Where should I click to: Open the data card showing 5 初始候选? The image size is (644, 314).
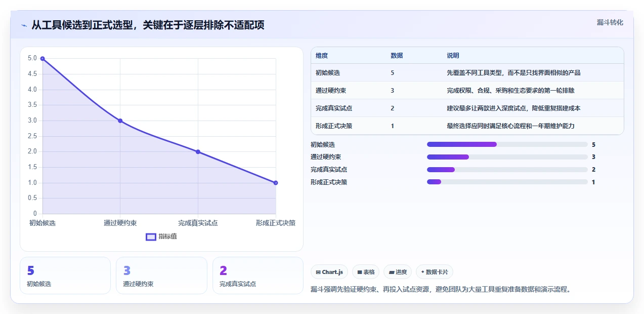(65, 276)
